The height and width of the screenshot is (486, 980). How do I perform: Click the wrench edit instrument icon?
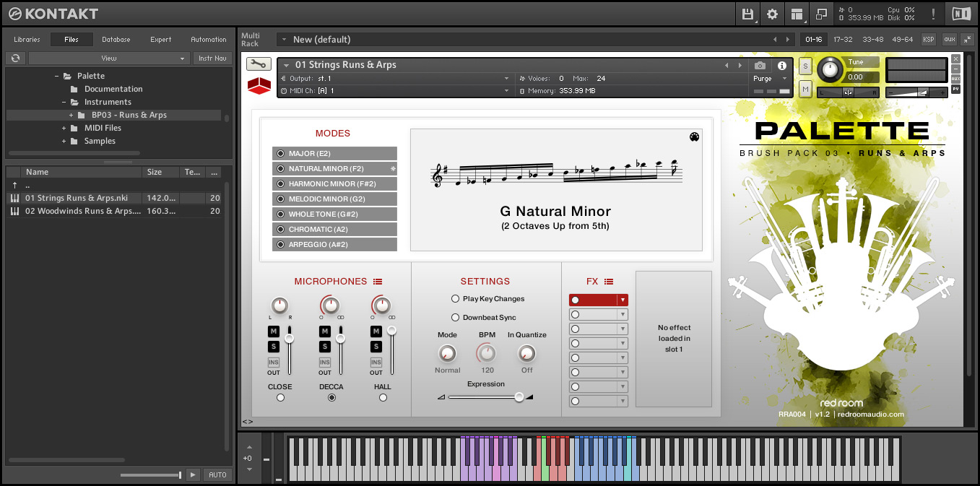pyautogui.click(x=259, y=64)
